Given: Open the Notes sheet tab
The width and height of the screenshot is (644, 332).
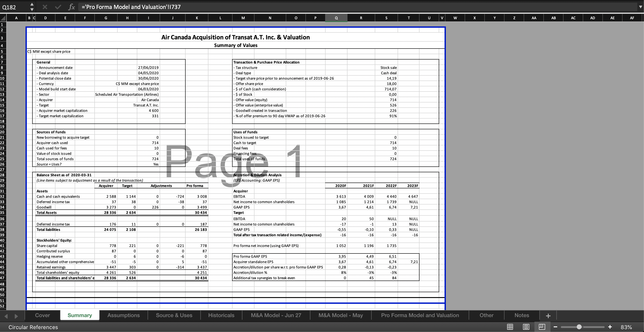Looking at the screenshot, I should pos(522,315).
